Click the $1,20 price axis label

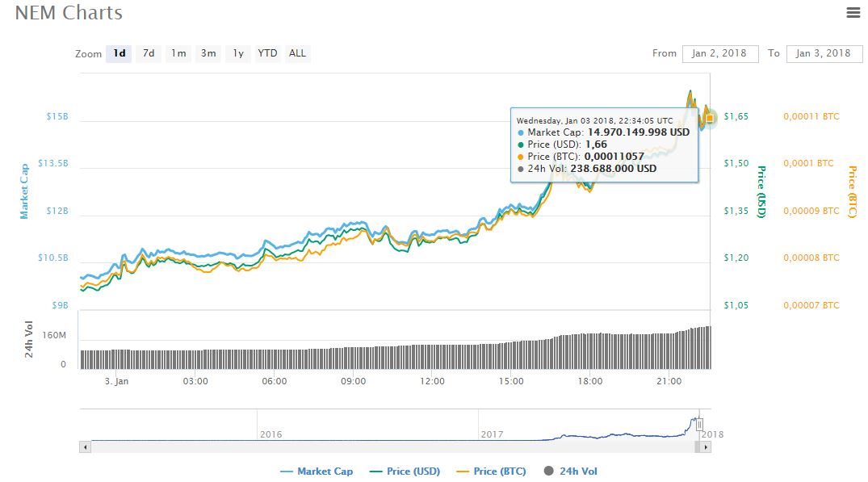736,258
